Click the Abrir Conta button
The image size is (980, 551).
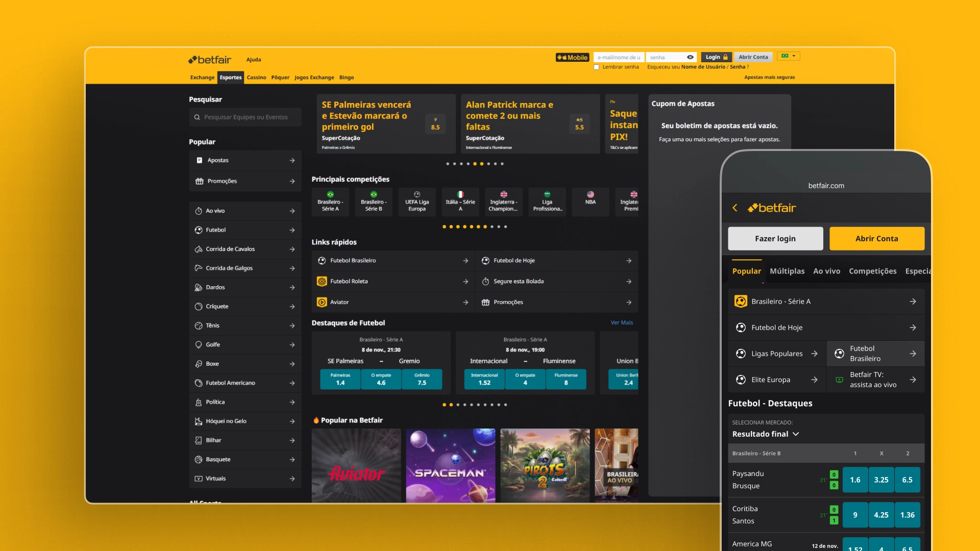753,57
